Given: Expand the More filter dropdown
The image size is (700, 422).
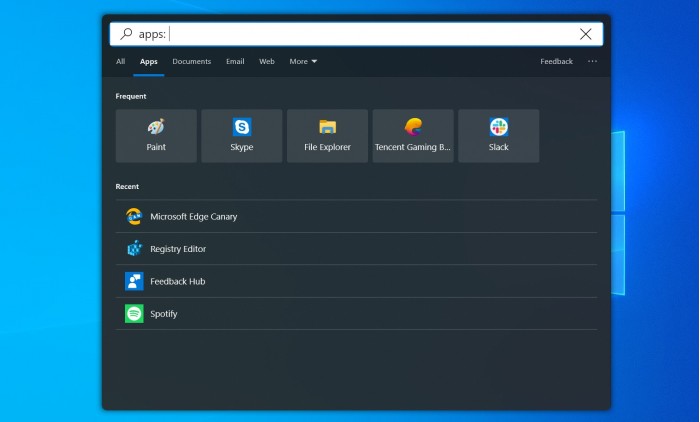Looking at the screenshot, I should pyautogui.click(x=303, y=62).
